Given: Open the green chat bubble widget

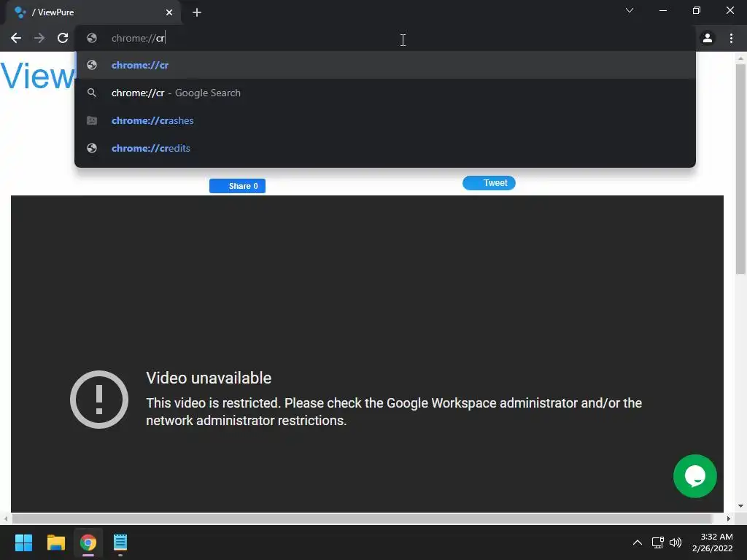Looking at the screenshot, I should pyautogui.click(x=694, y=476).
